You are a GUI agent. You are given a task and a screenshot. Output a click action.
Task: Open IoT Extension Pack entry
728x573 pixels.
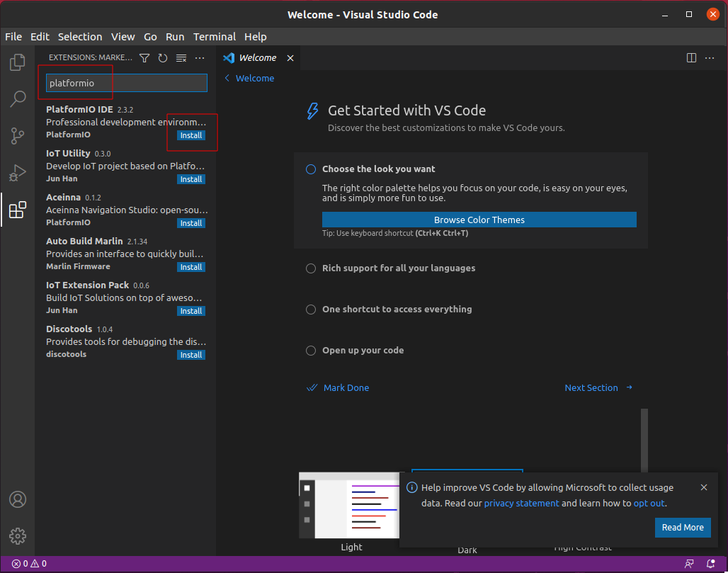coord(125,297)
